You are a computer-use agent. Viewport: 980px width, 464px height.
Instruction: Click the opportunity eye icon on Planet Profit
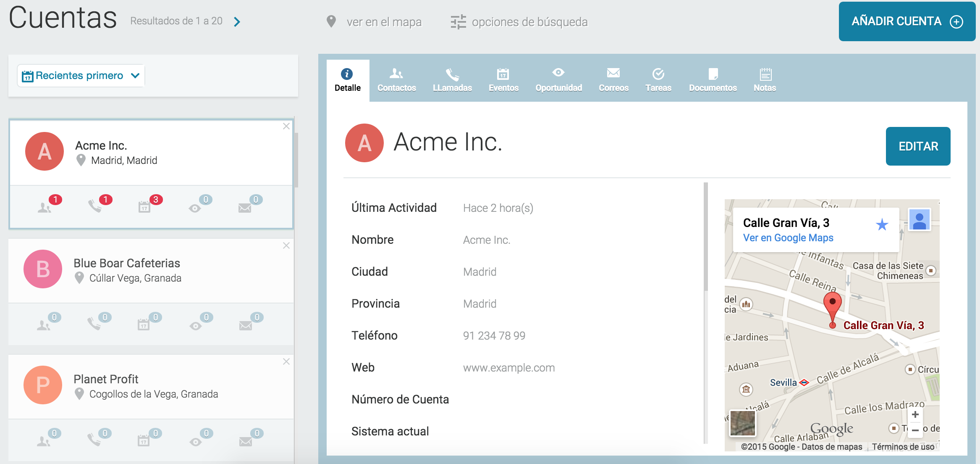point(196,442)
